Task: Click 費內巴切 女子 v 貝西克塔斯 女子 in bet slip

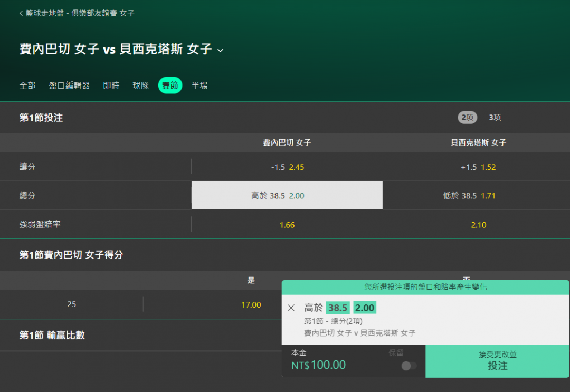Action: tap(359, 333)
